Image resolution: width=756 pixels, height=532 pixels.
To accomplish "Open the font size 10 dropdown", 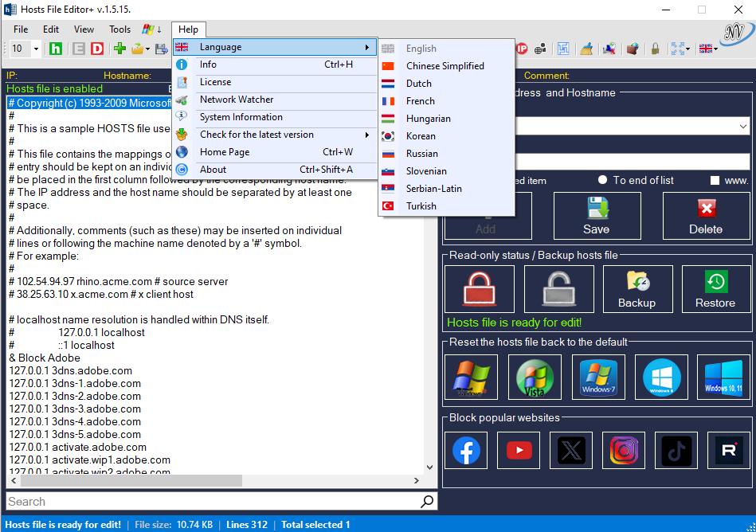I will pos(36,49).
